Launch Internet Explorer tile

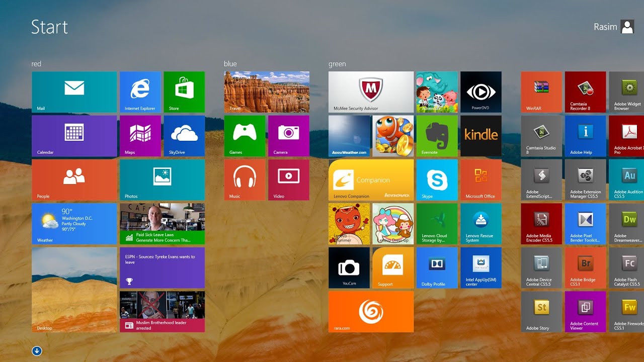tap(140, 92)
